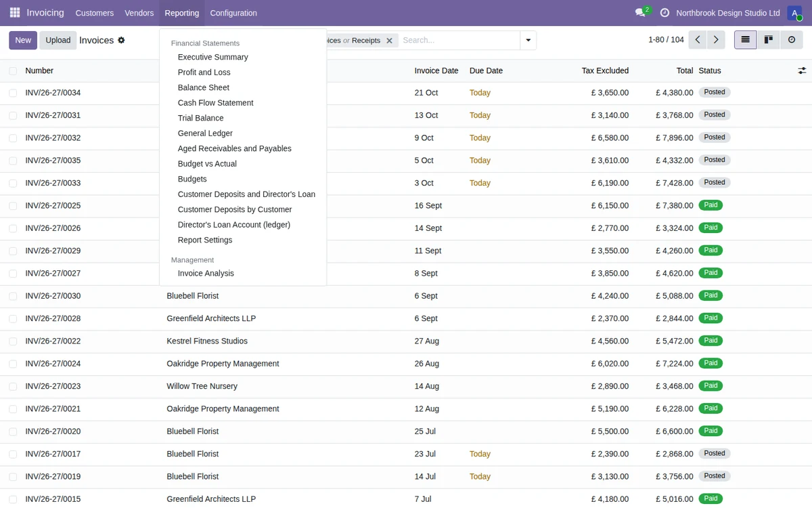
Task: Select checkbox for INV/26-27/0034
Action: tap(13, 93)
